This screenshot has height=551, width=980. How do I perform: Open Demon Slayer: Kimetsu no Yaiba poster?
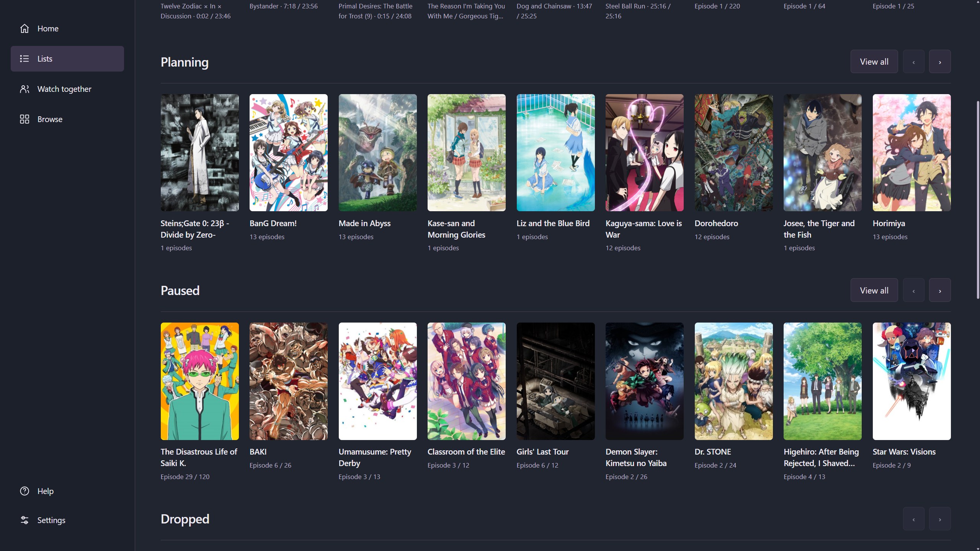pyautogui.click(x=645, y=381)
